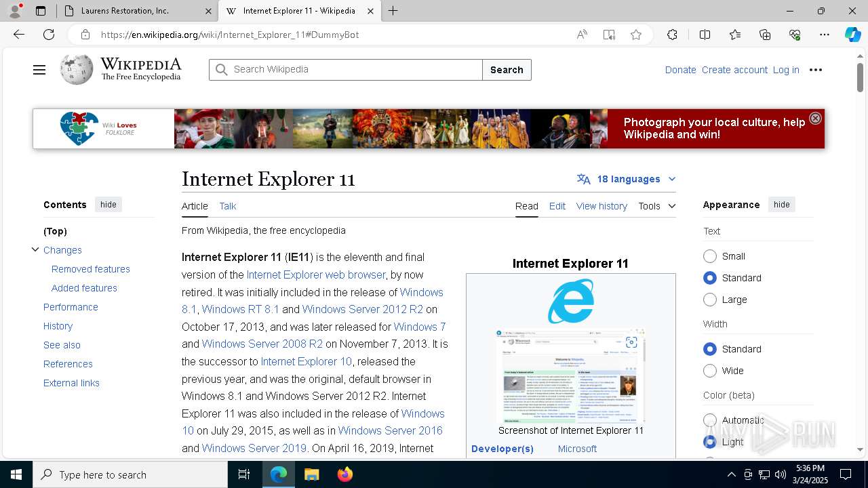868x488 pixels.
Task: Jump to Performance section in Contents
Action: point(71,307)
